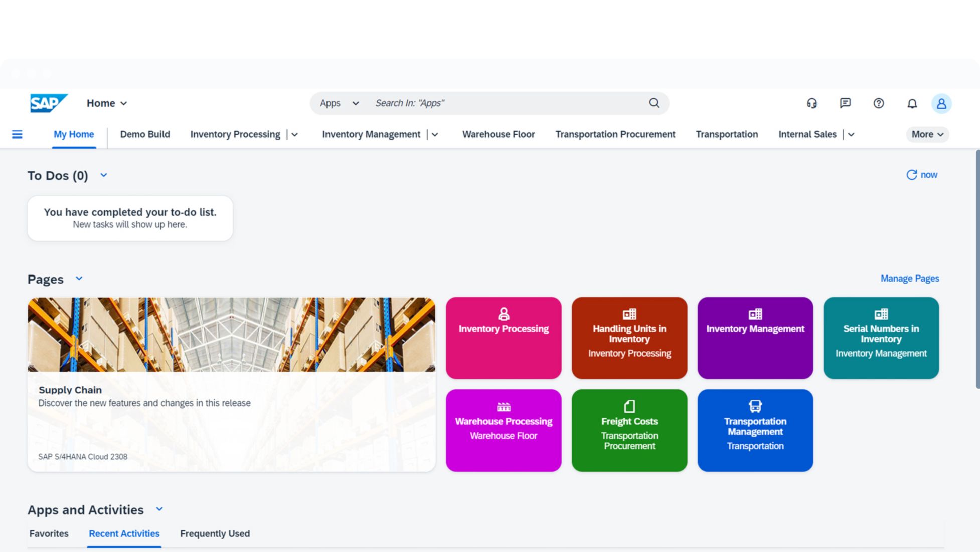This screenshot has height=552, width=980.
Task: Open the Supply Chain news card
Action: [x=231, y=384]
